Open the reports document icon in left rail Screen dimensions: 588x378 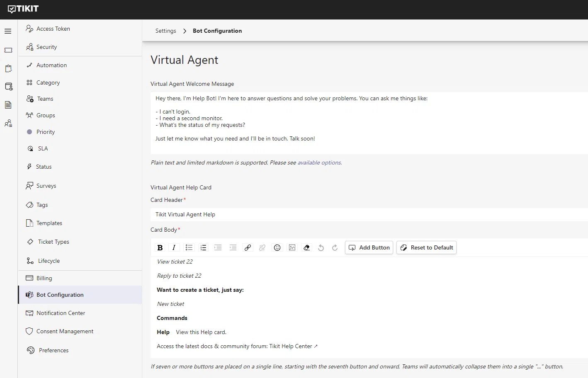(x=8, y=105)
